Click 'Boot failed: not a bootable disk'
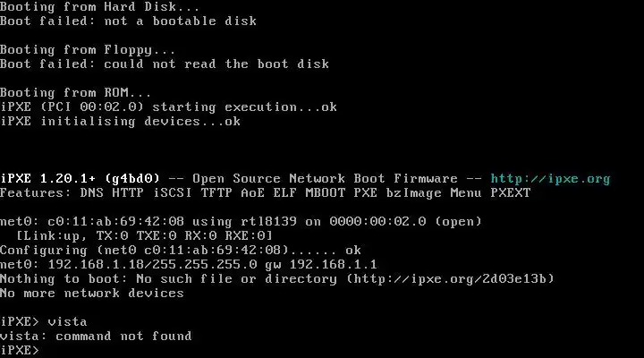Viewport: 644px width, 358px height. click(x=128, y=21)
